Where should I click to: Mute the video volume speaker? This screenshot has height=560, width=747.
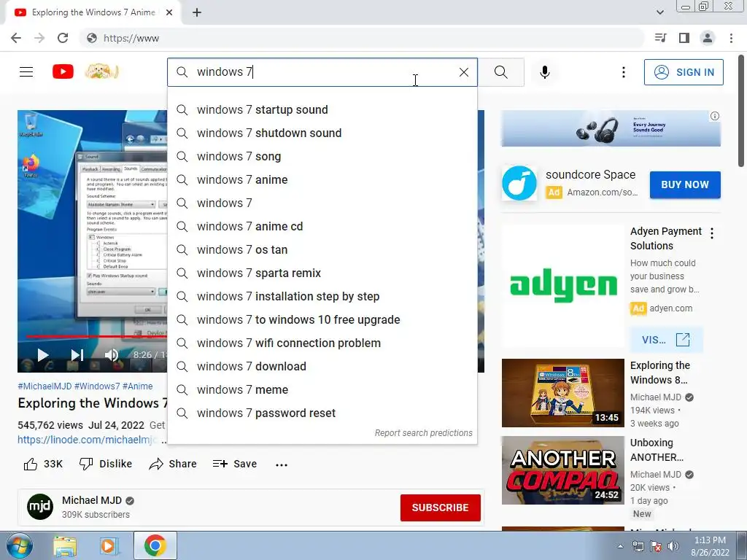tap(112, 355)
